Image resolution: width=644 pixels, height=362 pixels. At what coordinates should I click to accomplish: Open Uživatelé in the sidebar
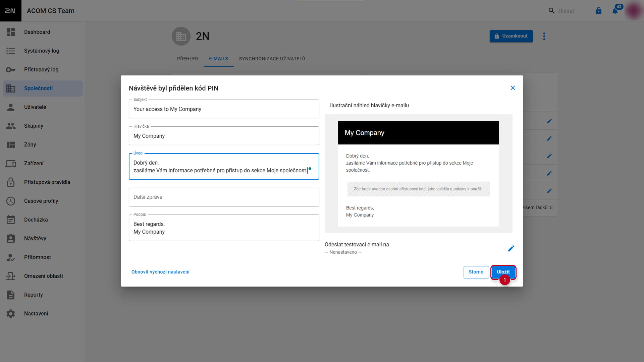pyautogui.click(x=43, y=107)
